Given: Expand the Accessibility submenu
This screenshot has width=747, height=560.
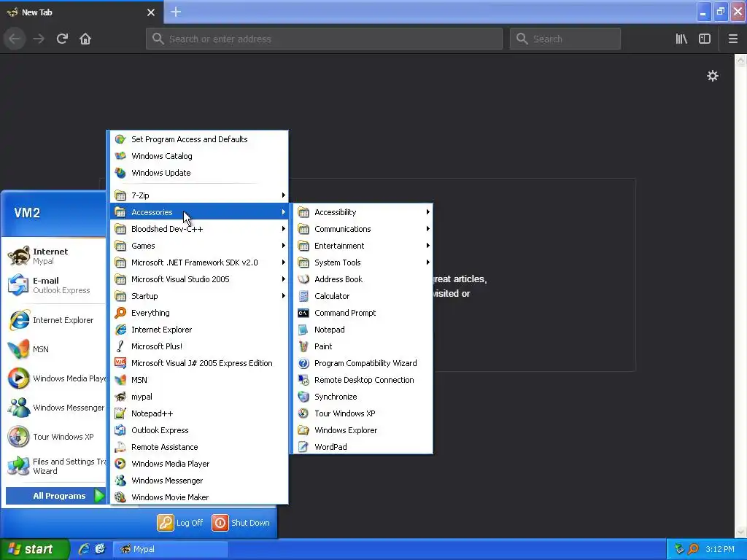Looking at the screenshot, I should coord(363,212).
